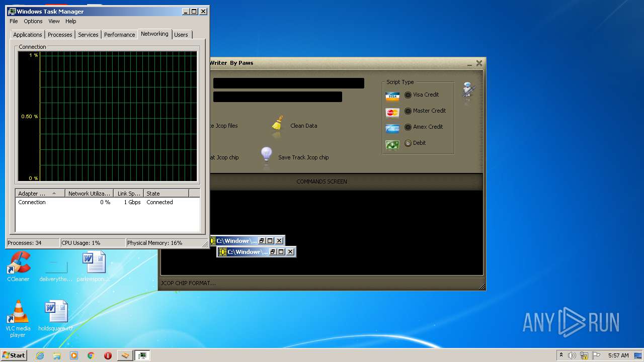Click the Network Utilization column header
Viewport: 644px width, 362px height.
(x=89, y=193)
